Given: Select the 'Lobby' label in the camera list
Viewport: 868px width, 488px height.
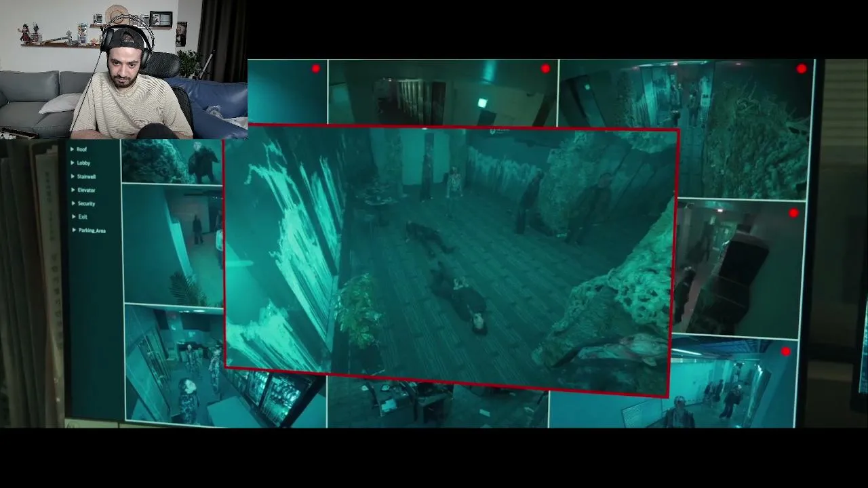Looking at the screenshot, I should pos(83,163).
